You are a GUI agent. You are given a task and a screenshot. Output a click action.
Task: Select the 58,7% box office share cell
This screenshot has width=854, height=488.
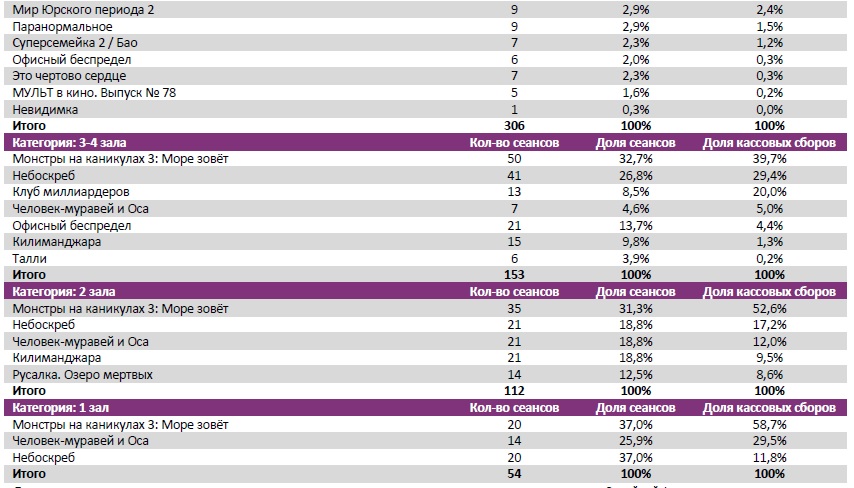pos(769,424)
